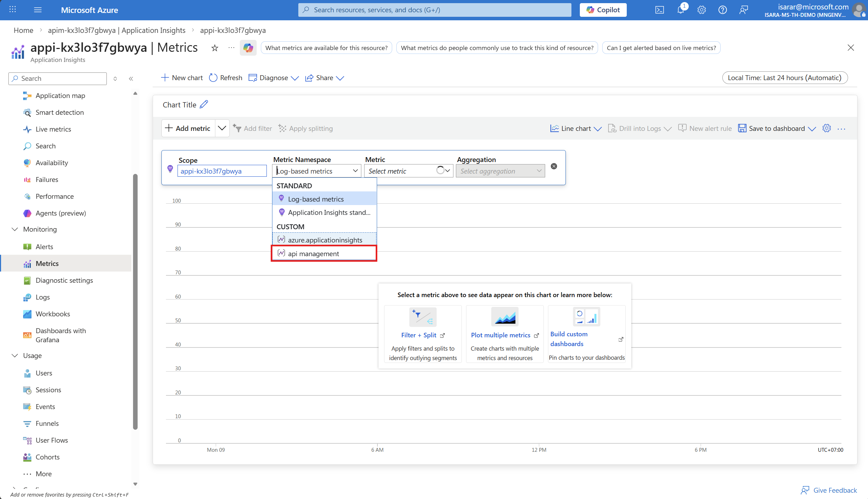Edit chart title with the pencil icon

click(204, 105)
